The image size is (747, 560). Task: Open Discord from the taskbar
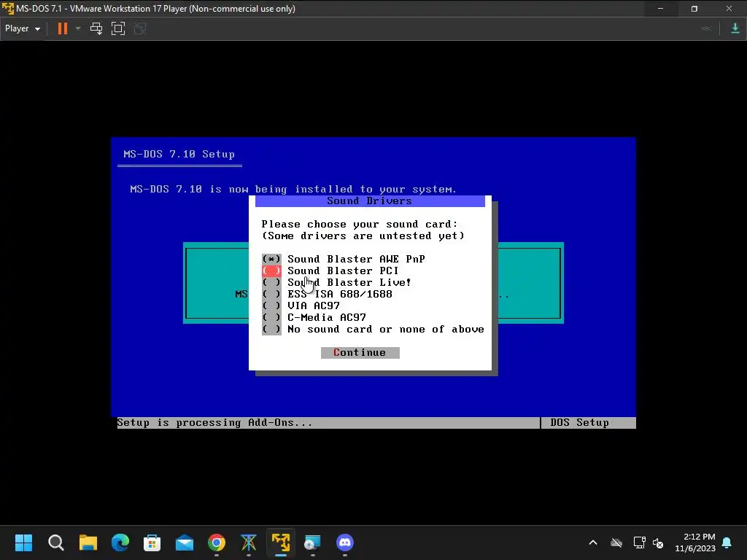pyautogui.click(x=345, y=542)
